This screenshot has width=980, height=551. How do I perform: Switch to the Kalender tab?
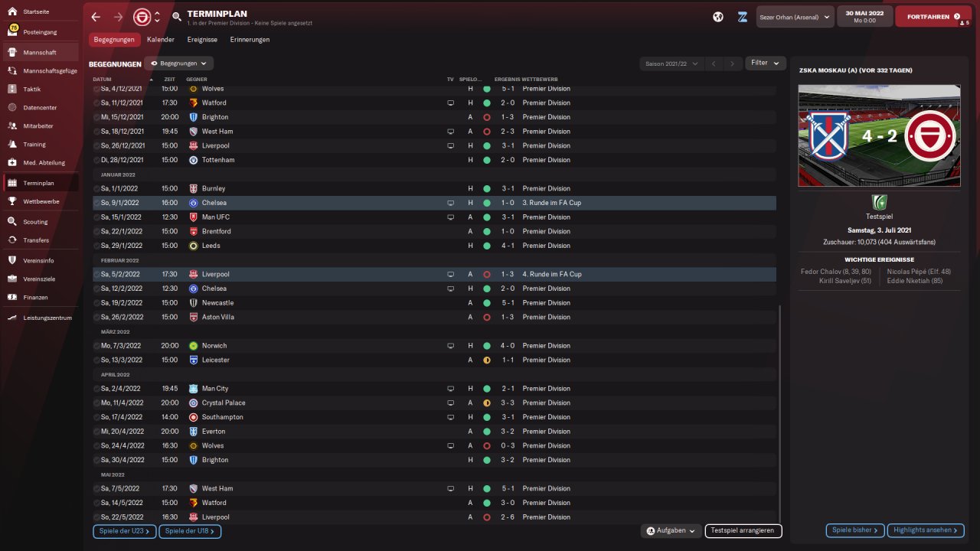[161, 40]
